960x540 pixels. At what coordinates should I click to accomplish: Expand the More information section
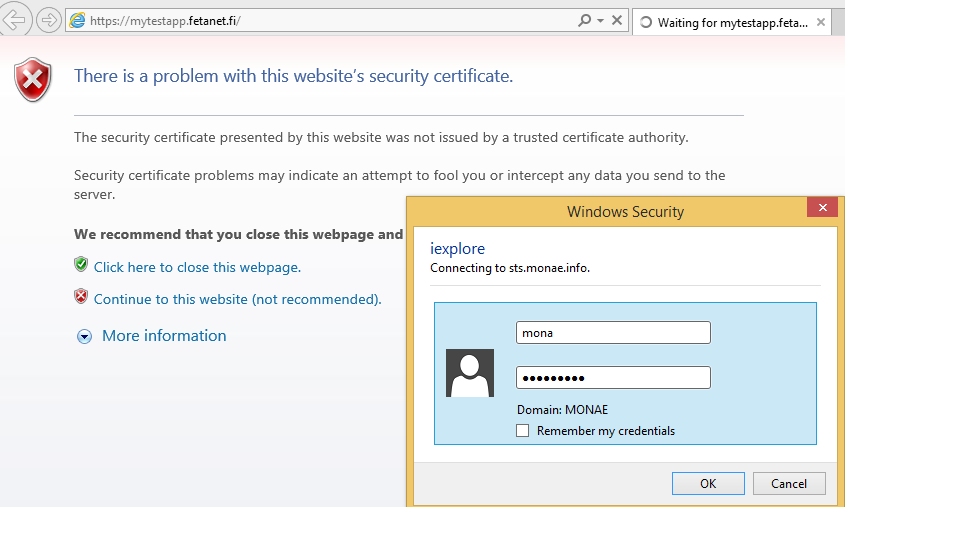coord(84,337)
